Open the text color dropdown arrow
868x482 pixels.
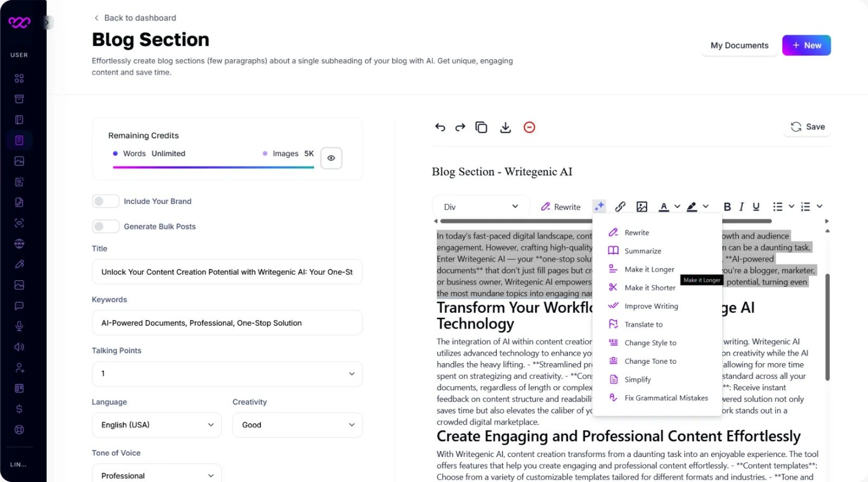pyautogui.click(x=677, y=206)
